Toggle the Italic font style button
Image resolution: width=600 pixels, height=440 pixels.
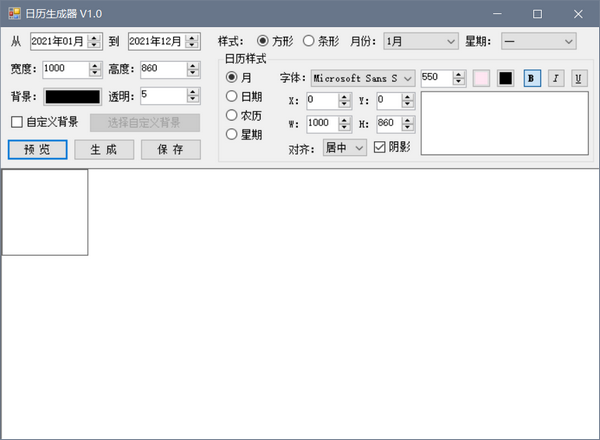click(x=555, y=78)
